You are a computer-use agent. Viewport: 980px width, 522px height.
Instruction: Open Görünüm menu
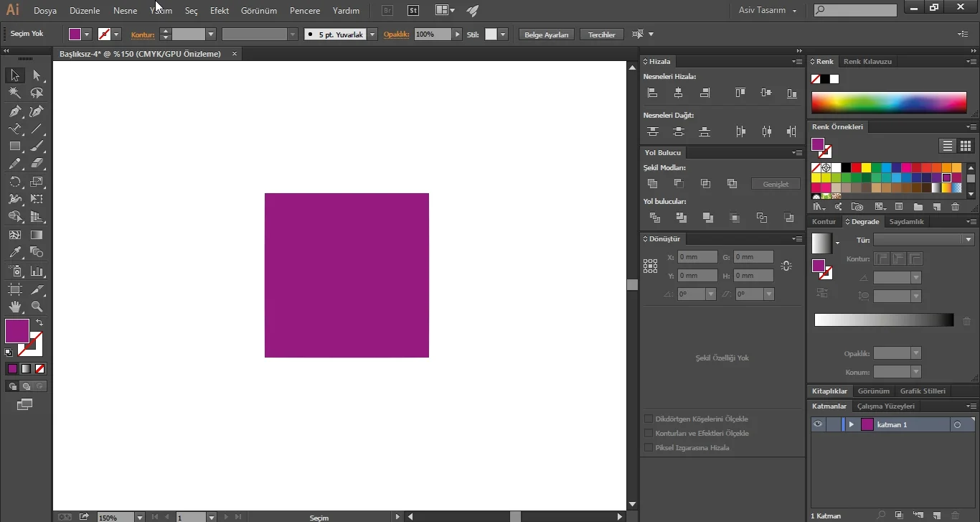tap(259, 11)
